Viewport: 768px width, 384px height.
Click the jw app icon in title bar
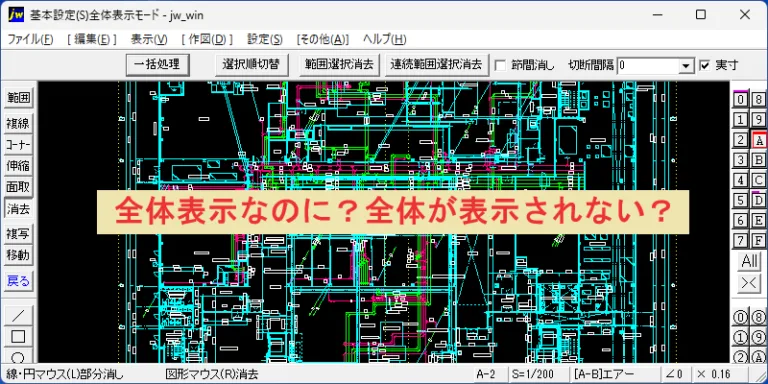[x=16, y=15]
